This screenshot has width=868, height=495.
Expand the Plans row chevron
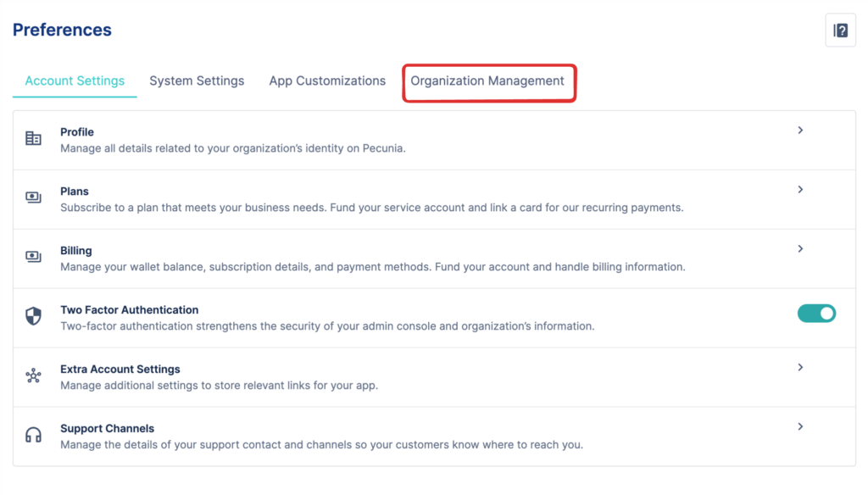(x=800, y=190)
